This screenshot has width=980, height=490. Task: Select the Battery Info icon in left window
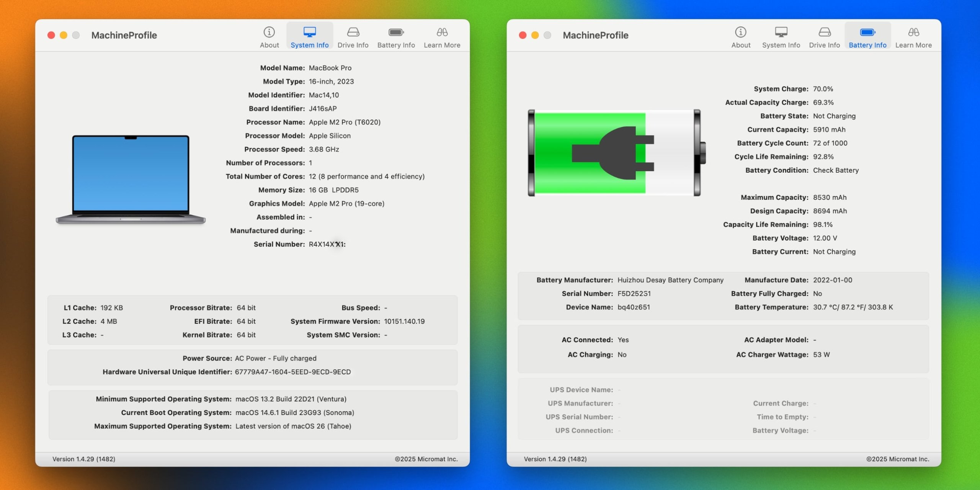[x=395, y=33]
